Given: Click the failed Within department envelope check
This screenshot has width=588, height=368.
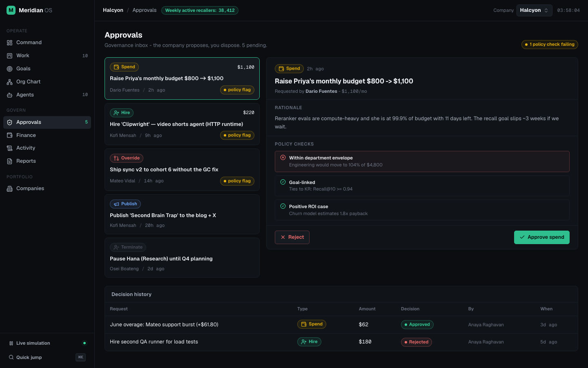Looking at the screenshot, I should pos(422,162).
